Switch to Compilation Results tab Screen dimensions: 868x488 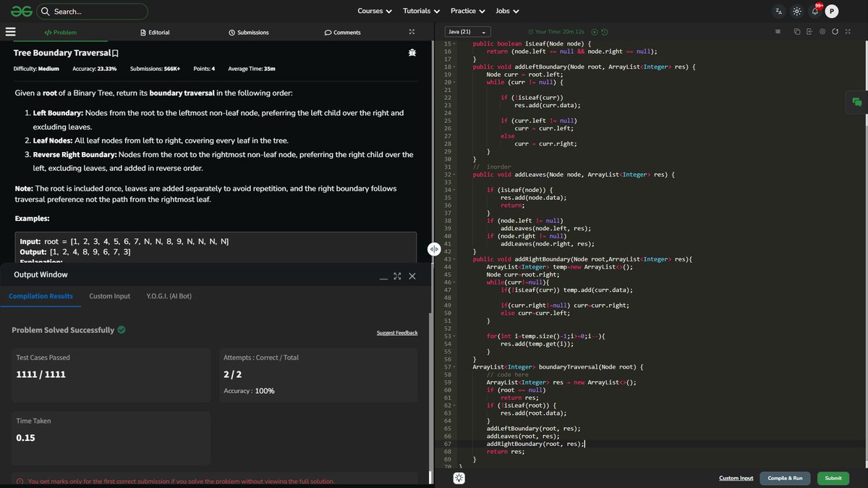point(41,296)
